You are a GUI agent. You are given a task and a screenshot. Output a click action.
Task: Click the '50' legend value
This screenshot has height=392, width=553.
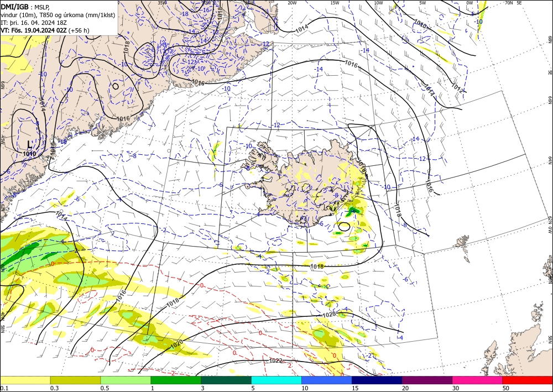point(506,388)
